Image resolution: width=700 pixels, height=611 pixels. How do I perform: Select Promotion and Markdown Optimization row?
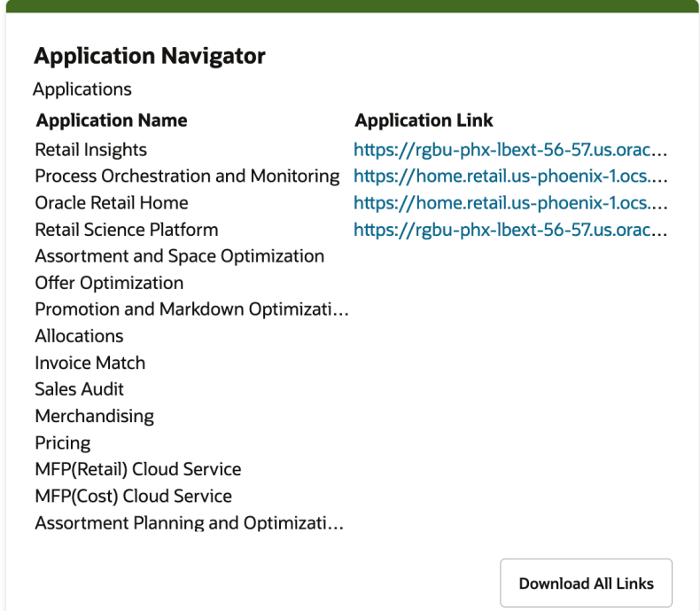(x=191, y=309)
